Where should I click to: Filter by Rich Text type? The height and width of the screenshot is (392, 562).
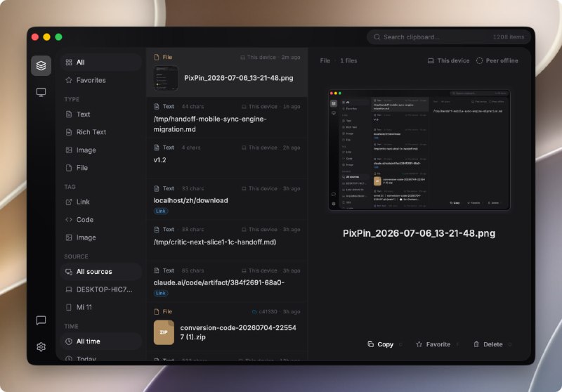point(100,132)
